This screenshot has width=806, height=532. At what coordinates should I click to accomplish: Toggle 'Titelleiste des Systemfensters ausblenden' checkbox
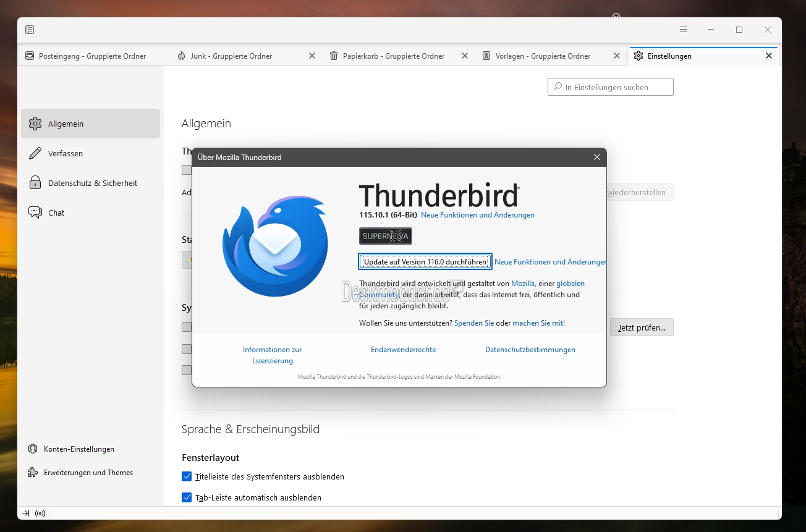point(187,476)
